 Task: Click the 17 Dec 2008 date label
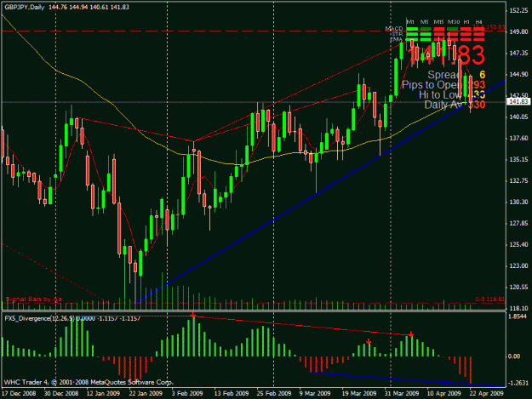pos(19,394)
